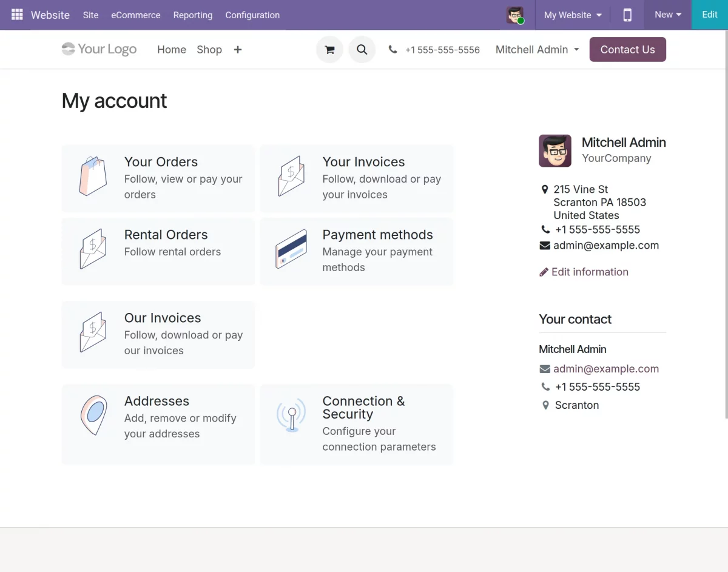Image resolution: width=728 pixels, height=572 pixels.
Task: Click the search magnifier icon
Action: pos(362,50)
